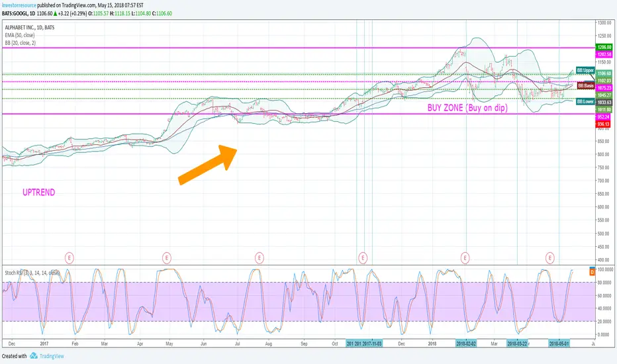
Task: Click the 2018 year label on the time axis
Action: (432, 343)
